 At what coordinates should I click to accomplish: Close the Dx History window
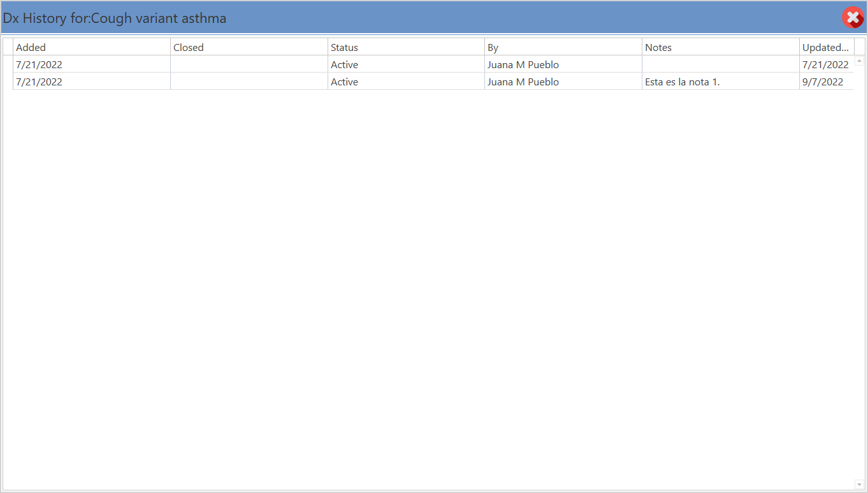853,18
